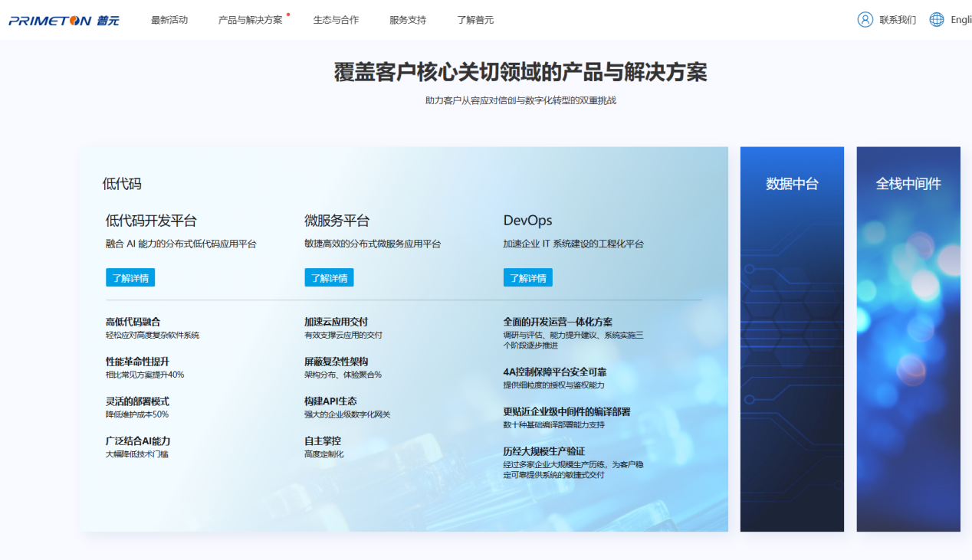
Task: Click the text 数十种基础编译部署能力支持
Action: pyautogui.click(x=554, y=425)
